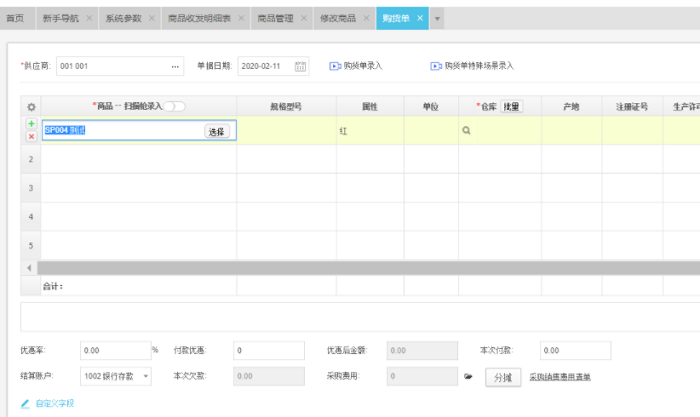Focus the 优惠率 input field
This screenshot has height=417, width=700.
coord(116,350)
